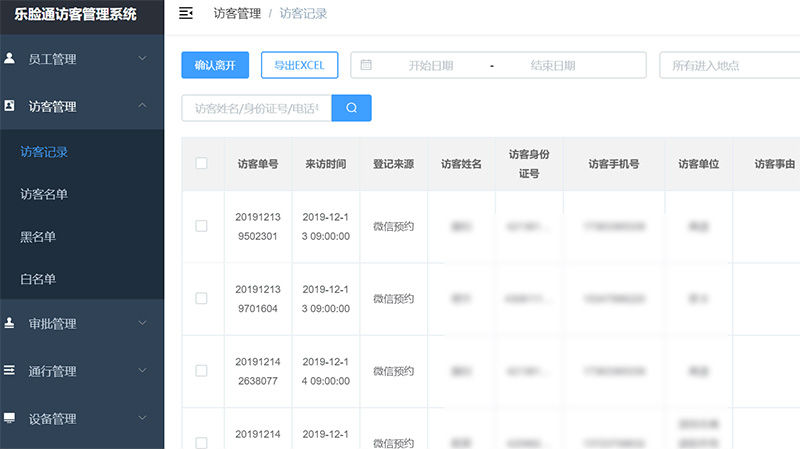Viewport: 800px width, 449px height.
Task: Collapse the 访客管理 menu chevron
Action: click(142, 106)
